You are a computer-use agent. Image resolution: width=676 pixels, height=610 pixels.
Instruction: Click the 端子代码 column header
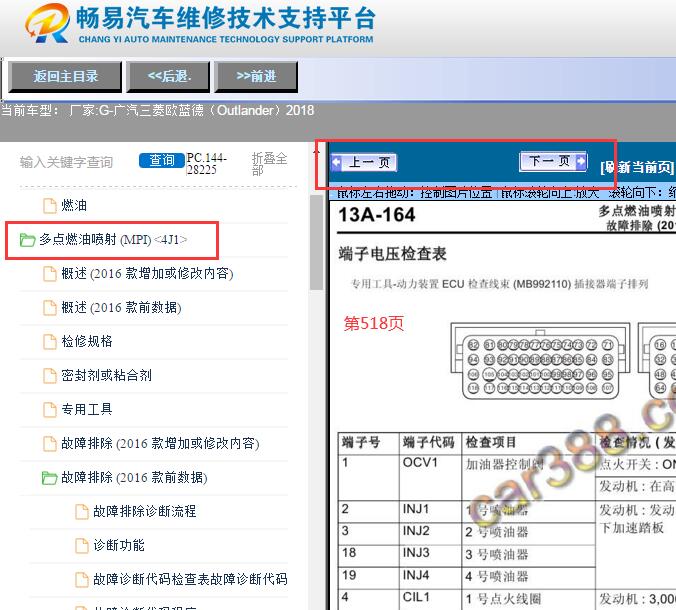click(429, 442)
